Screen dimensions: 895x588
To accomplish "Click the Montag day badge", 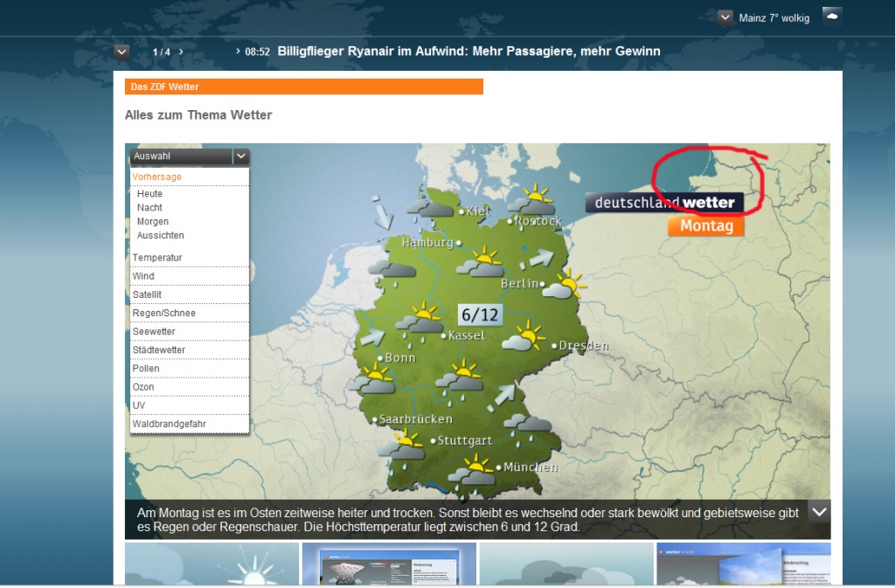I will (x=706, y=225).
